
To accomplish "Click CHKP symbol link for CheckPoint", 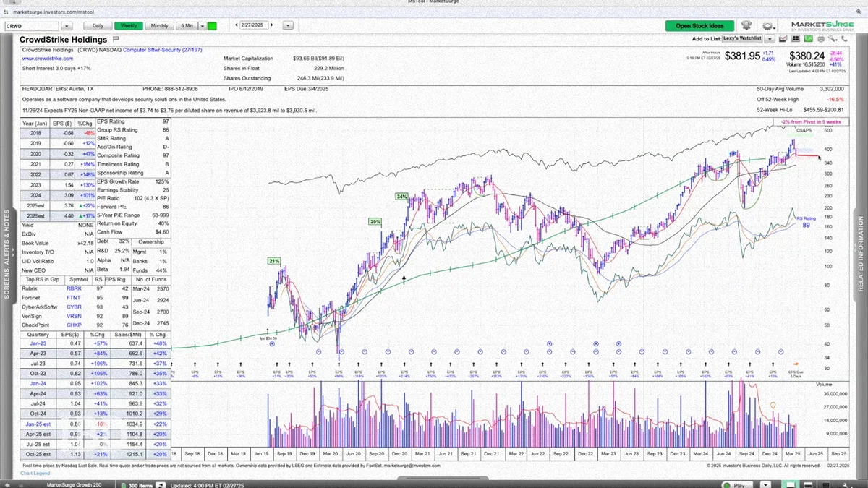I will (74, 325).
